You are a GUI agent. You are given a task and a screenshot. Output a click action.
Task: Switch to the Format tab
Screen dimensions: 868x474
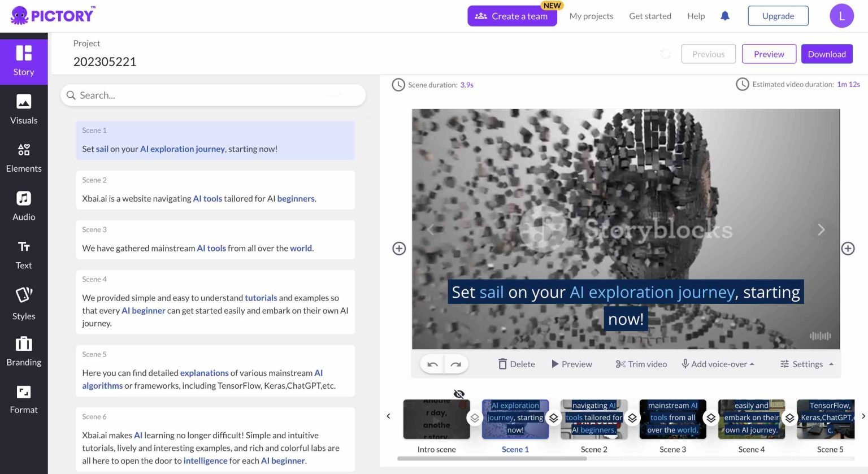coord(24,399)
